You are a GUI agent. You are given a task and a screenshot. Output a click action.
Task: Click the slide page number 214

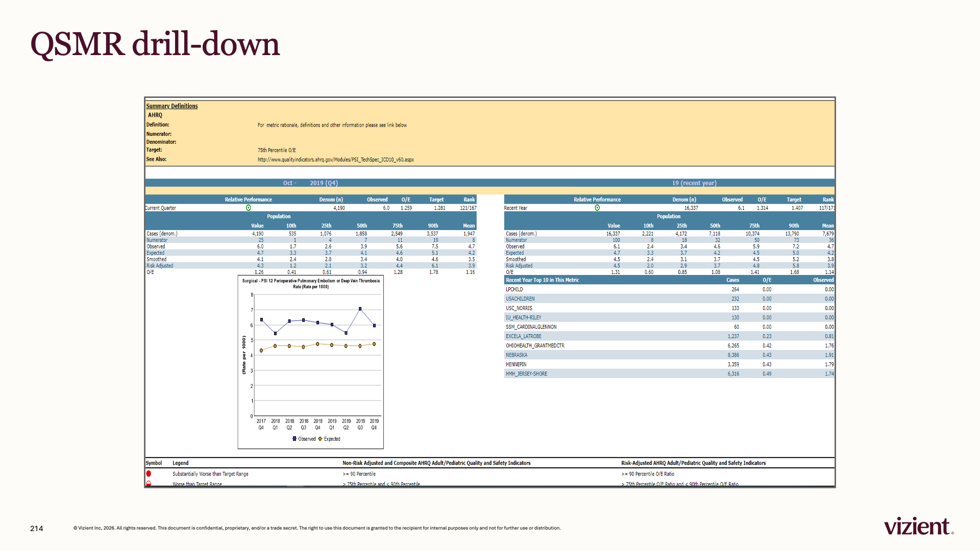click(37, 529)
